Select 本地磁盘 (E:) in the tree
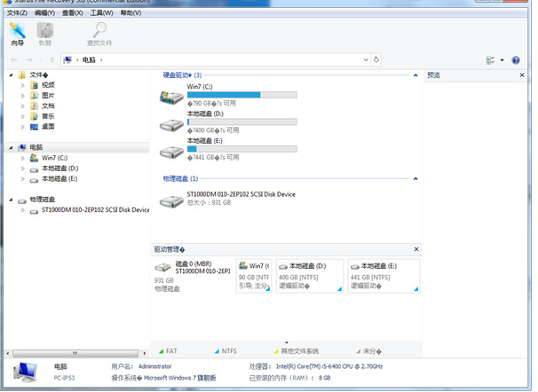 59,179
